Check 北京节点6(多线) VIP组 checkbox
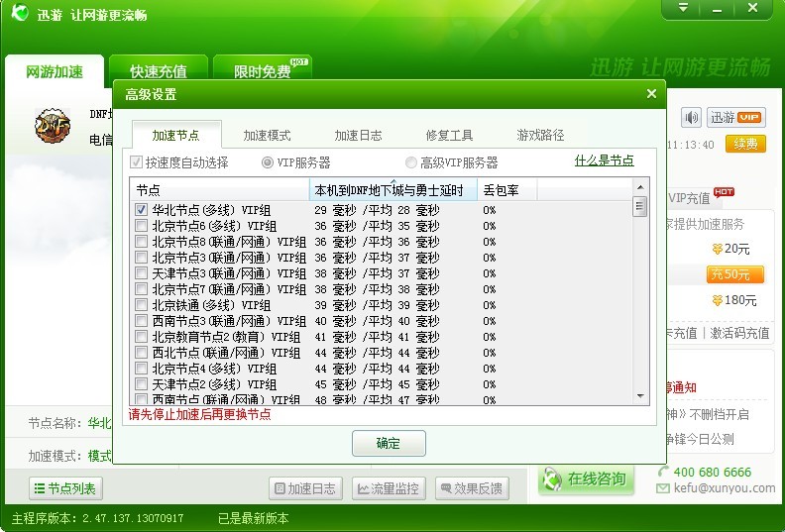 pyautogui.click(x=141, y=226)
